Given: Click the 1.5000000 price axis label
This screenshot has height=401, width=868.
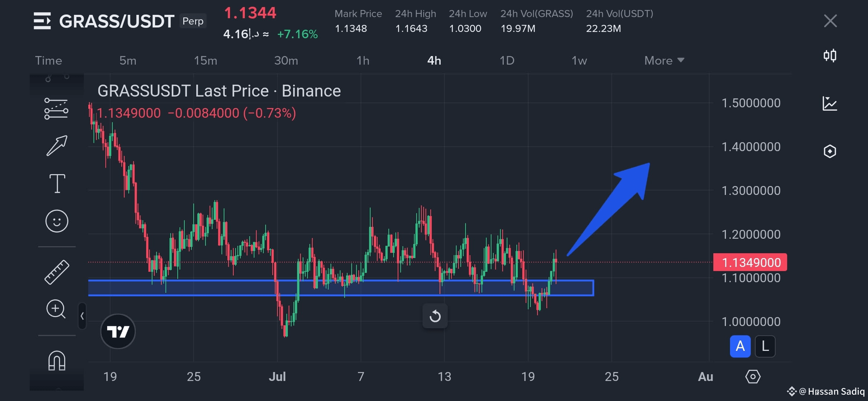Looking at the screenshot, I should (751, 103).
